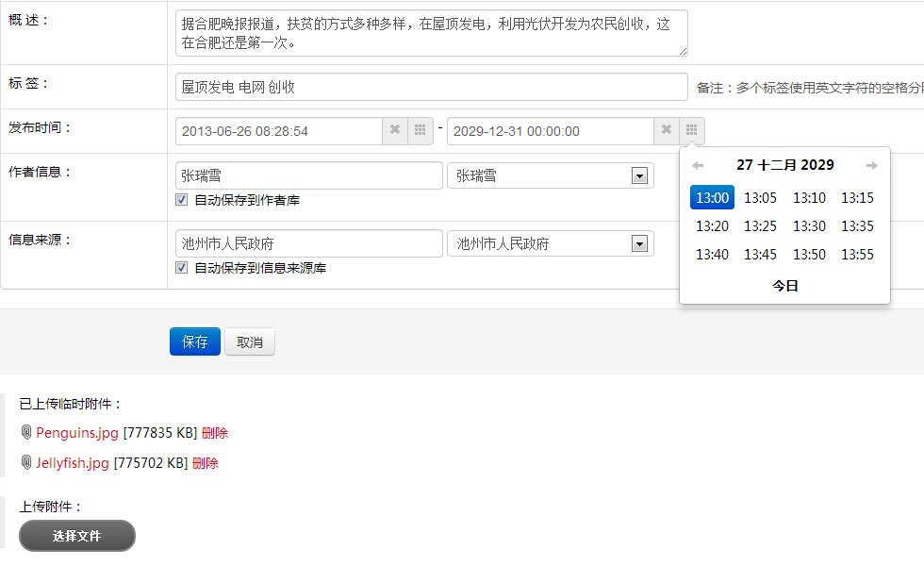This screenshot has height=566, width=924.
Task: Open calendar picker for start publish time
Action: 421,130
